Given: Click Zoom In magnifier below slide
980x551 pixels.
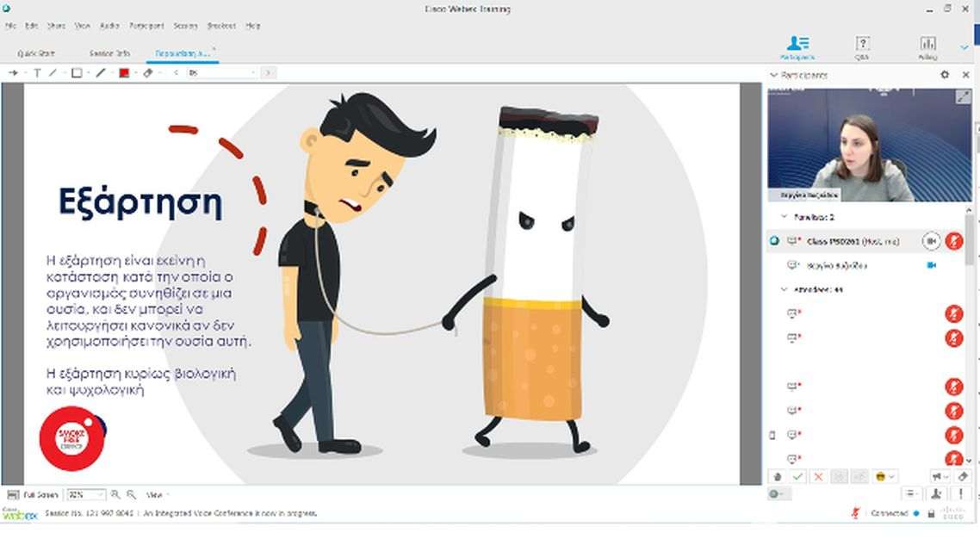Looking at the screenshot, I should tap(115, 495).
